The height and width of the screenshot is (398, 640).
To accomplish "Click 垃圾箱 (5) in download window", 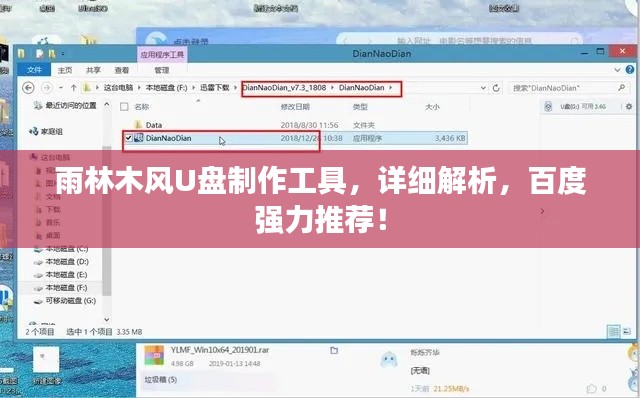I will click(x=161, y=380).
